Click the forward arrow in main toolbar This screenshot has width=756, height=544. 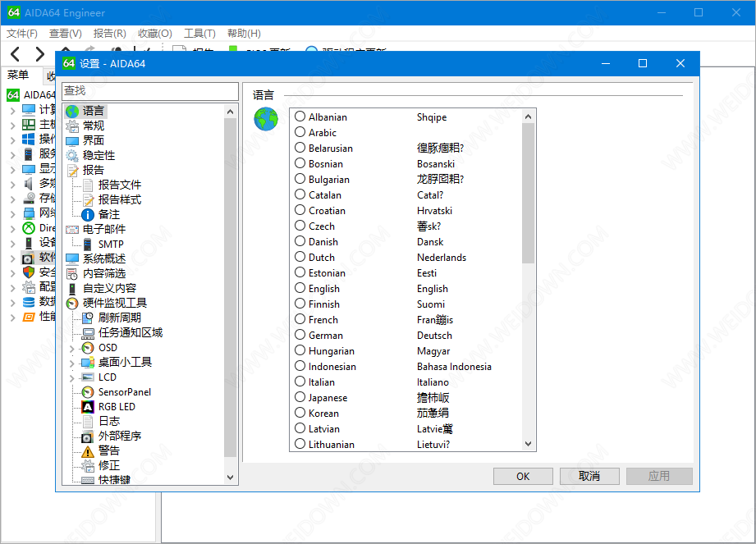40,54
